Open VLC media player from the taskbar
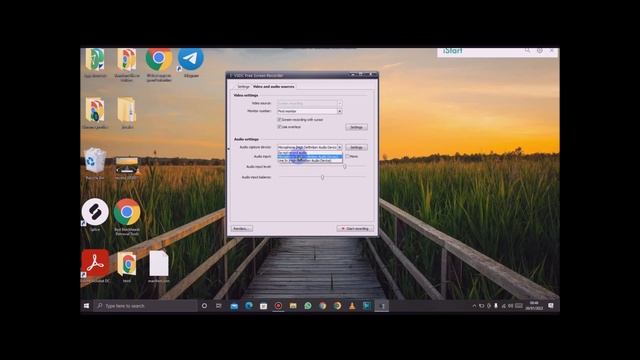Viewport: 640px width, 360px height. tap(352, 306)
